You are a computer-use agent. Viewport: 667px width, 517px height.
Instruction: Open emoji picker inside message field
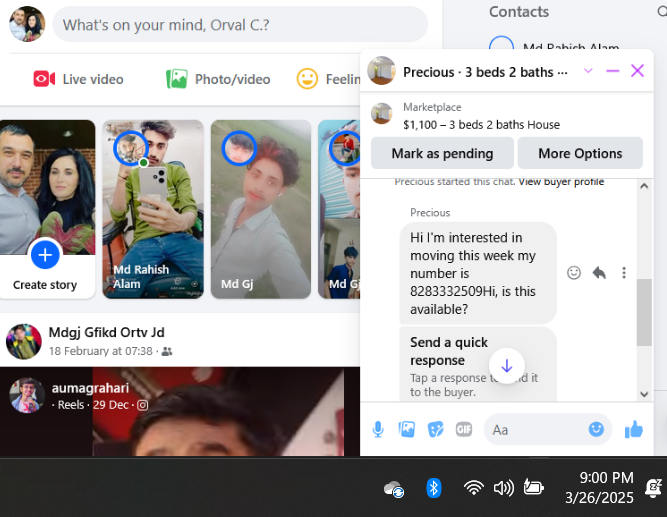coord(596,429)
